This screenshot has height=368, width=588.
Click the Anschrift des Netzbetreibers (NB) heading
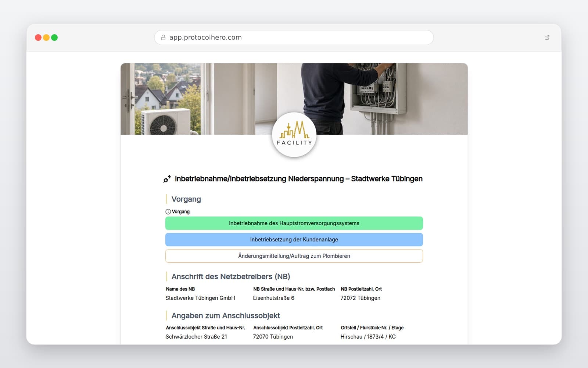tap(231, 276)
